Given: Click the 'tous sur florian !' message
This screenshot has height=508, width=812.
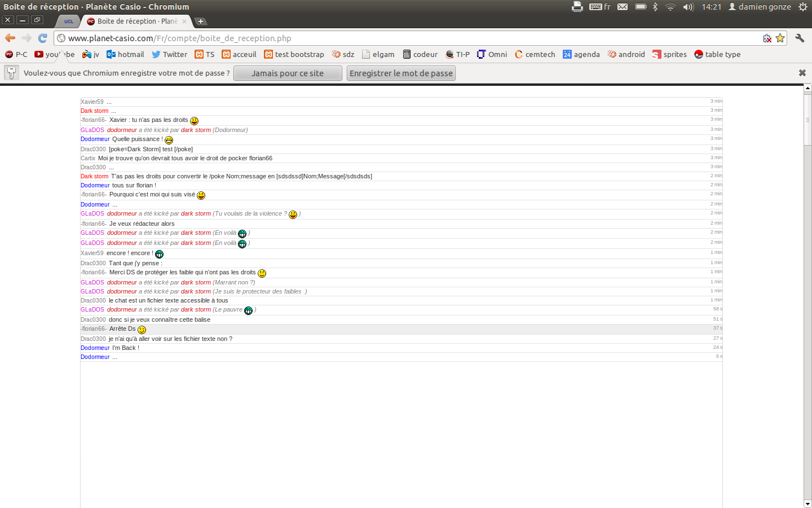Looking at the screenshot, I should [134, 185].
